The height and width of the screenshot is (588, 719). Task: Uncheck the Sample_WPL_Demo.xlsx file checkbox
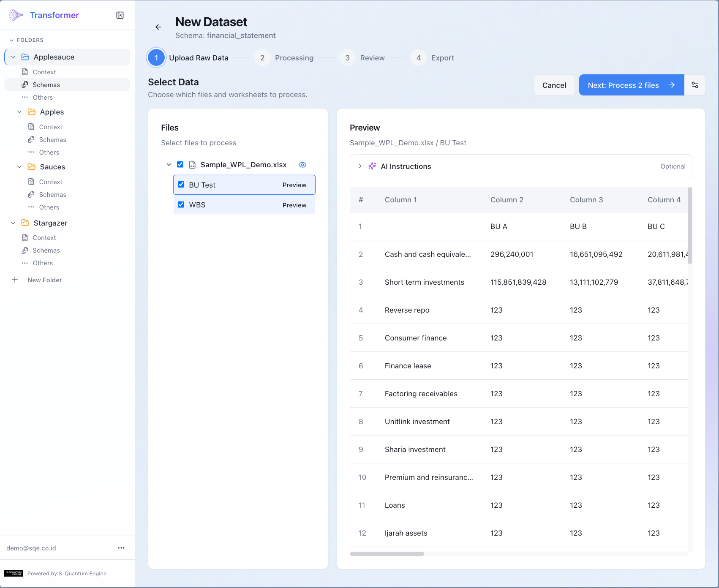[x=180, y=164]
